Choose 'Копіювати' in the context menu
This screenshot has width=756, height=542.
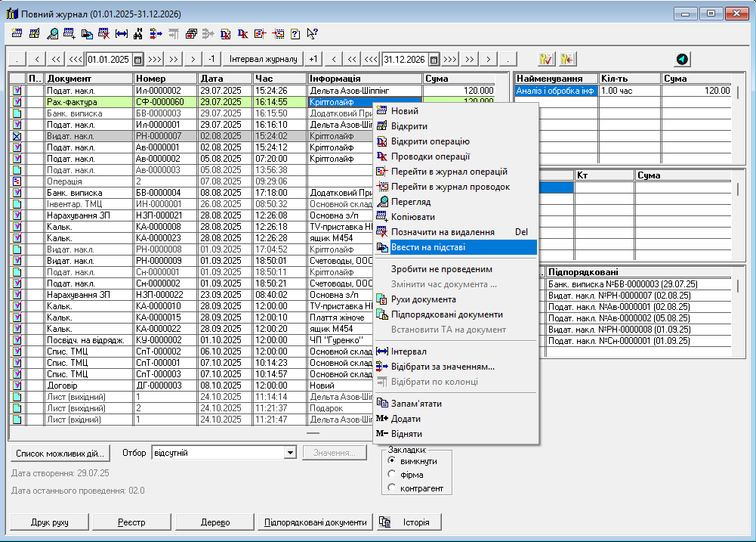point(412,217)
